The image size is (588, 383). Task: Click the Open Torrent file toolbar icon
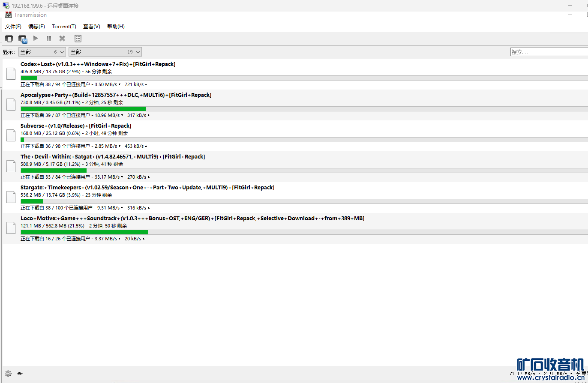[x=9, y=39]
